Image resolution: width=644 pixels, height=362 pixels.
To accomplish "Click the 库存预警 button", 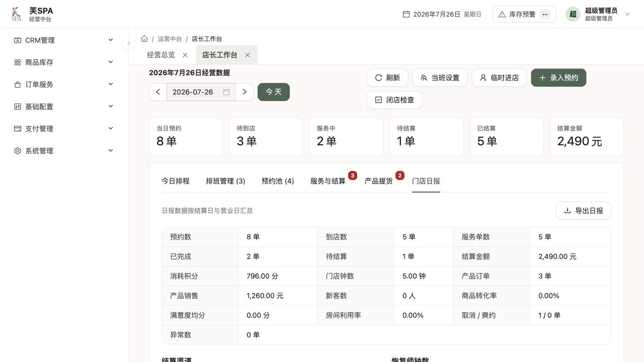I will pyautogui.click(x=524, y=14).
